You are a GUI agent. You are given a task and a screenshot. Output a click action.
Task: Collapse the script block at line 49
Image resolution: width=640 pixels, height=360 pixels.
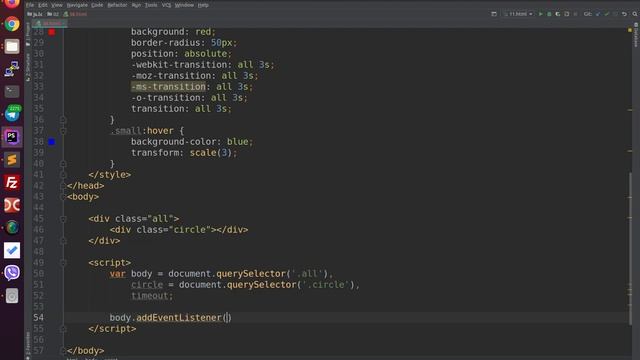coord(63,263)
